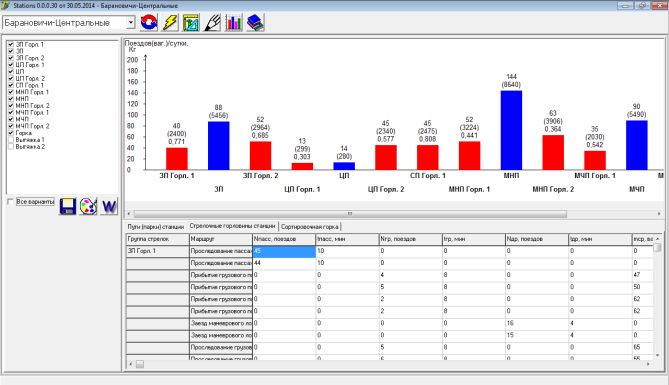The height and width of the screenshot is (385, 669).
Task: Toggle the ЦП Горл. 1 checkbox
Action: [11, 65]
